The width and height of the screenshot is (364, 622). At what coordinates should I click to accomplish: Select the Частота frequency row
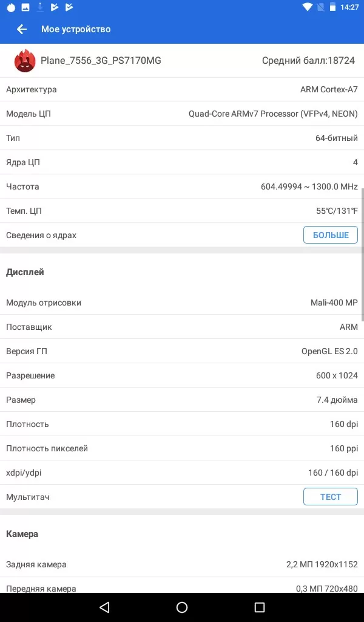(x=182, y=186)
